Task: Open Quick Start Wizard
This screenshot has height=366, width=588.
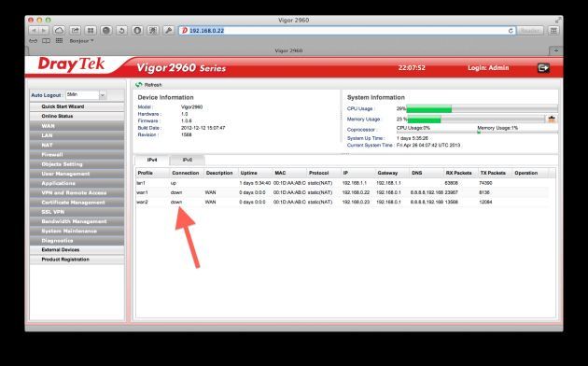Action: (x=77, y=106)
